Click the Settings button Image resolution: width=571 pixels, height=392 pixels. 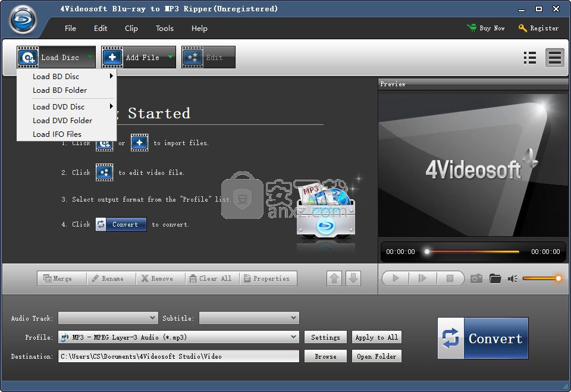[x=325, y=337]
